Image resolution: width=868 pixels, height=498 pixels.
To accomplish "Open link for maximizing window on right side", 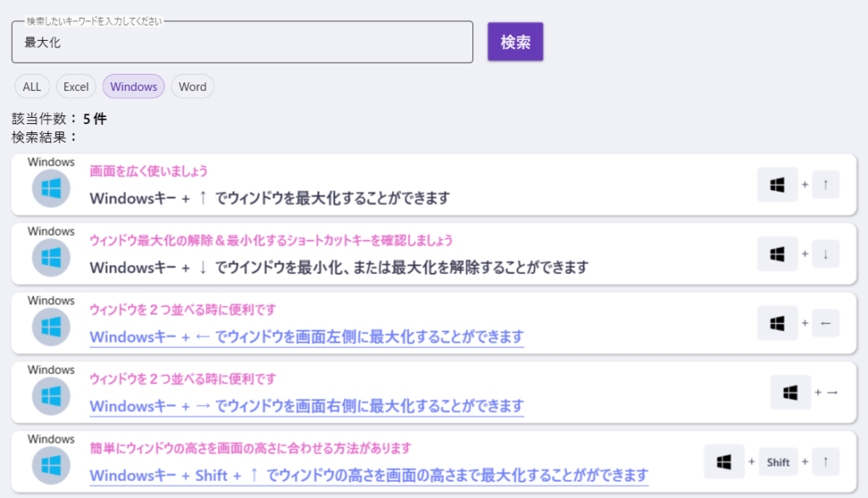I will [307, 406].
